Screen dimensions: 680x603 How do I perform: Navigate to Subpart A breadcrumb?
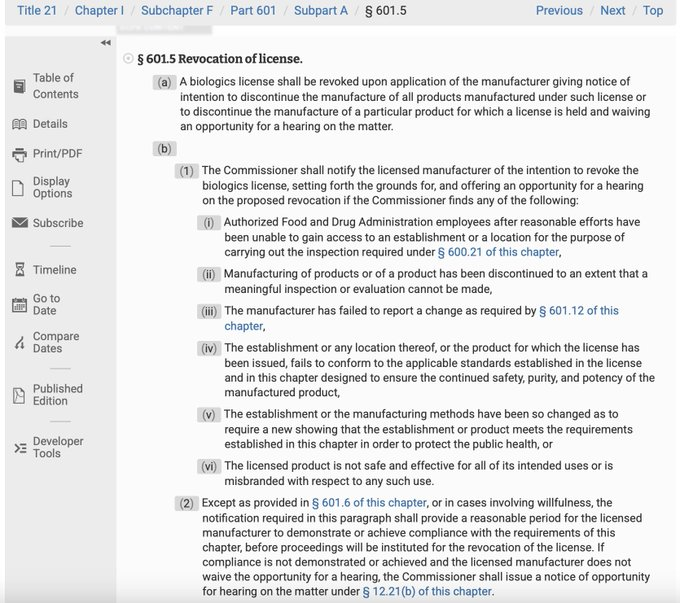pyautogui.click(x=321, y=10)
